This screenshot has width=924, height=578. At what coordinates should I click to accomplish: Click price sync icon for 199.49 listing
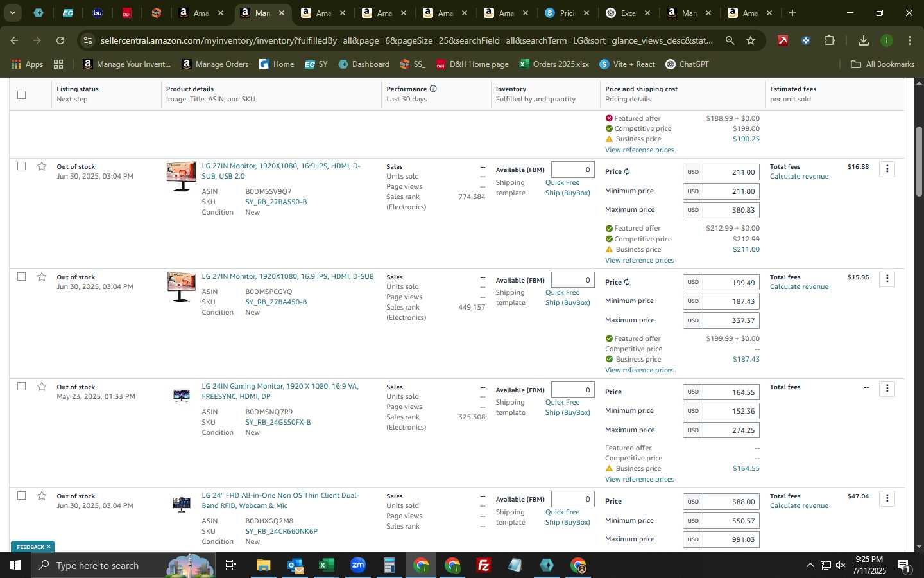(627, 282)
